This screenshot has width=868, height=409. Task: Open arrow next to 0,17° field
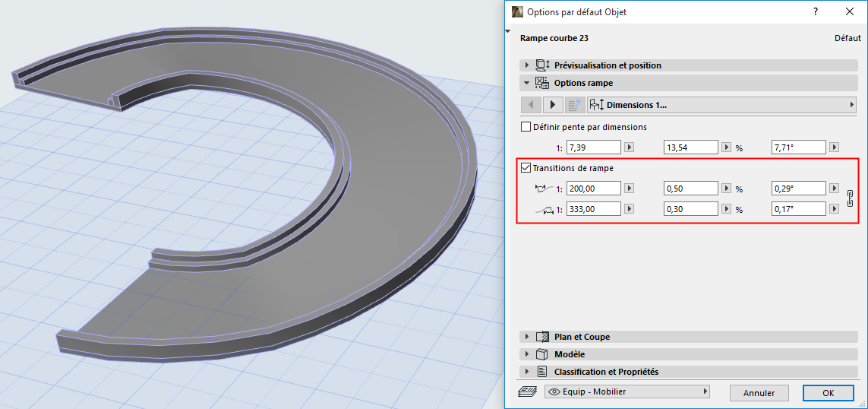[835, 209]
